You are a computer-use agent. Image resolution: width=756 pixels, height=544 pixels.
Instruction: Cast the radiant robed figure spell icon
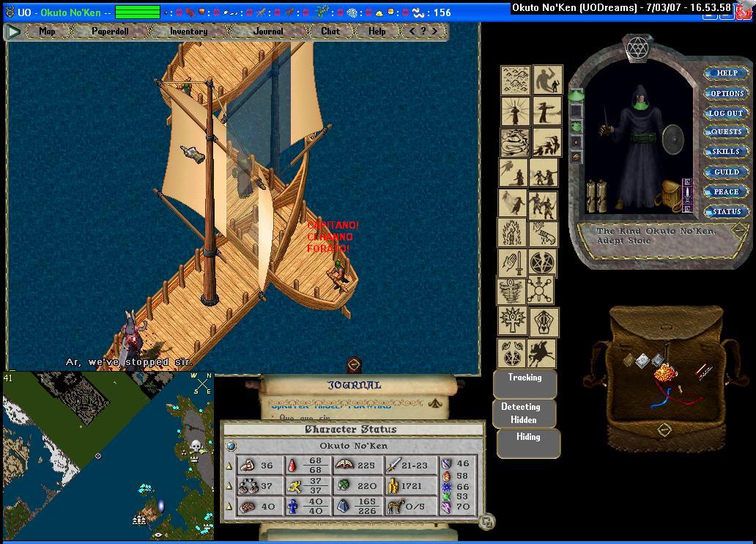click(516, 111)
